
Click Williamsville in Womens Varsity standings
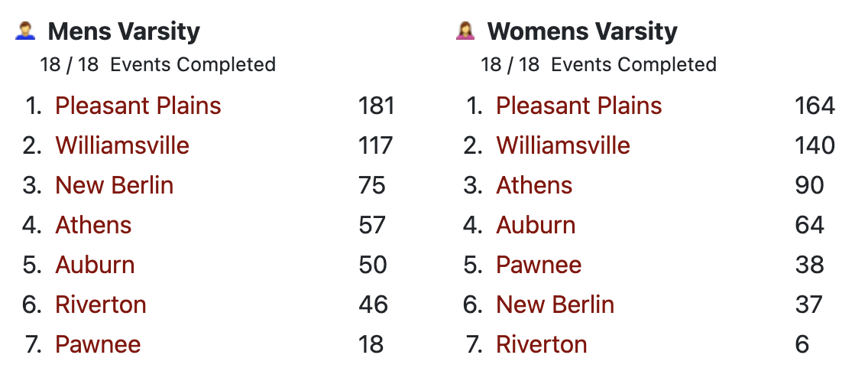click(x=563, y=145)
